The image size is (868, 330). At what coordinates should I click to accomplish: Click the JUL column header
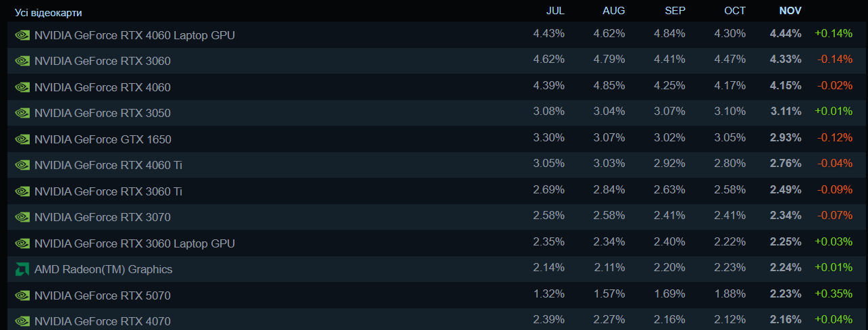(x=555, y=11)
